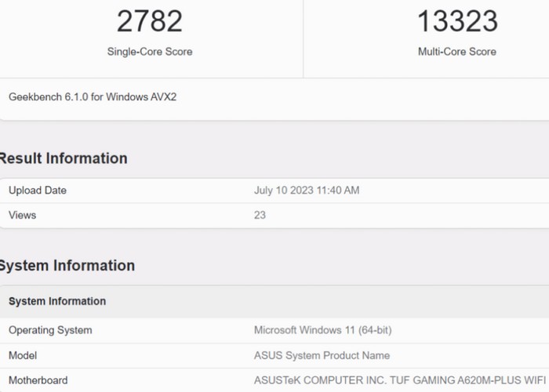The image size is (549, 392).
Task: Select the Operating System row label
Action: click(50, 330)
